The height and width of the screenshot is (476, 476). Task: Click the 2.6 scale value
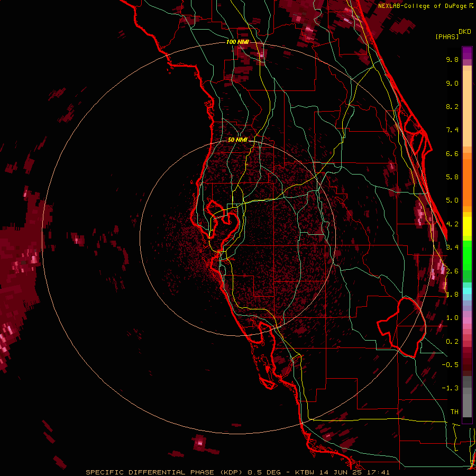452,271
